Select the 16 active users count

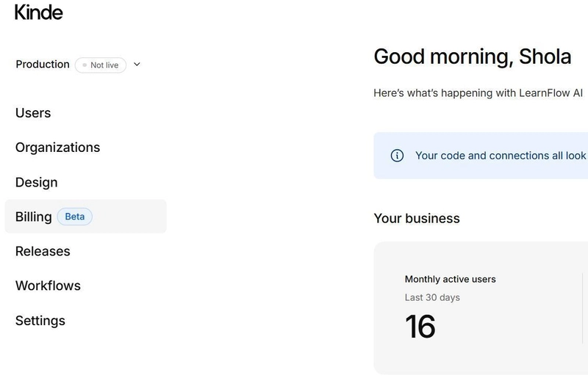pyautogui.click(x=420, y=327)
